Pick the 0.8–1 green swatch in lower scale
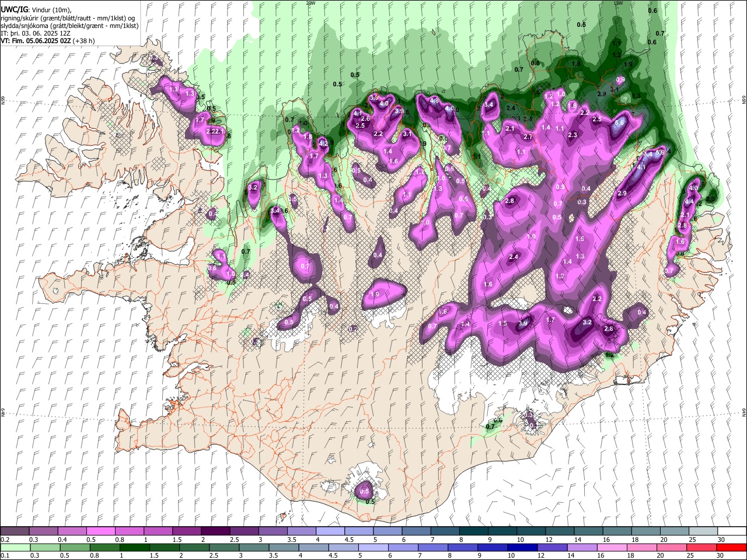Viewport: 747px width, 560px height. pyautogui.click(x=105, y=547)
